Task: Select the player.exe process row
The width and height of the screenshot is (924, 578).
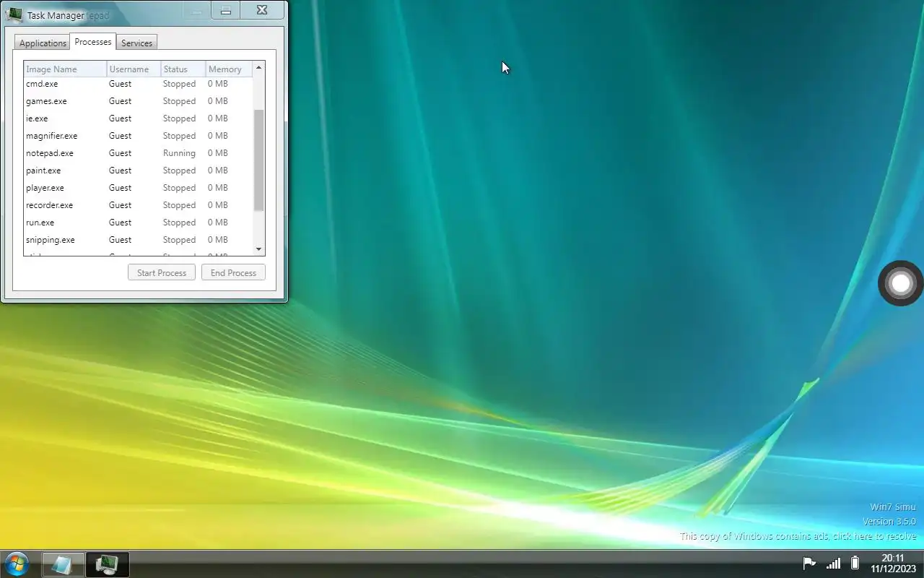Action: click(138, 188)
